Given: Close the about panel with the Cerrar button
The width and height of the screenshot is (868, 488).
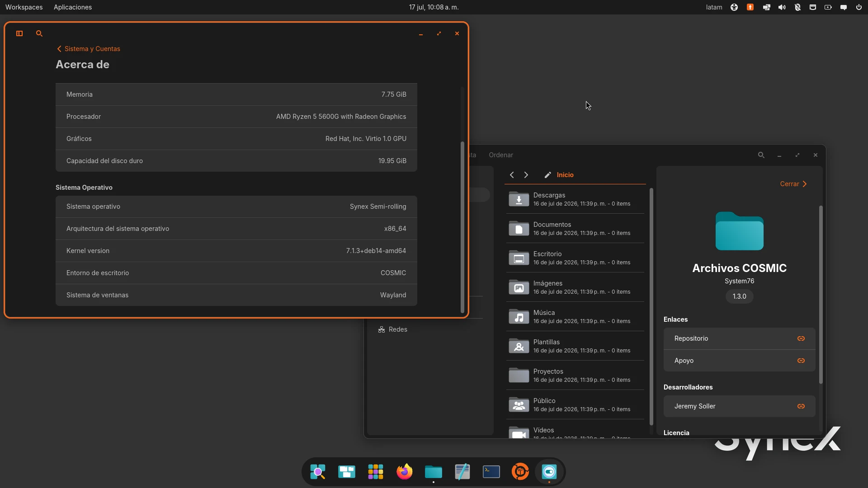Looking at the screenshot, I should tap(793, 184).
